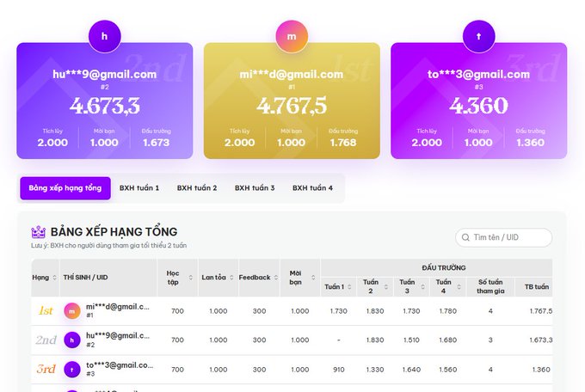Viewport: 585px width, 392px height.
Task: Select the Bảng xếp hạng tổng tab
Action: pos(65,188)
